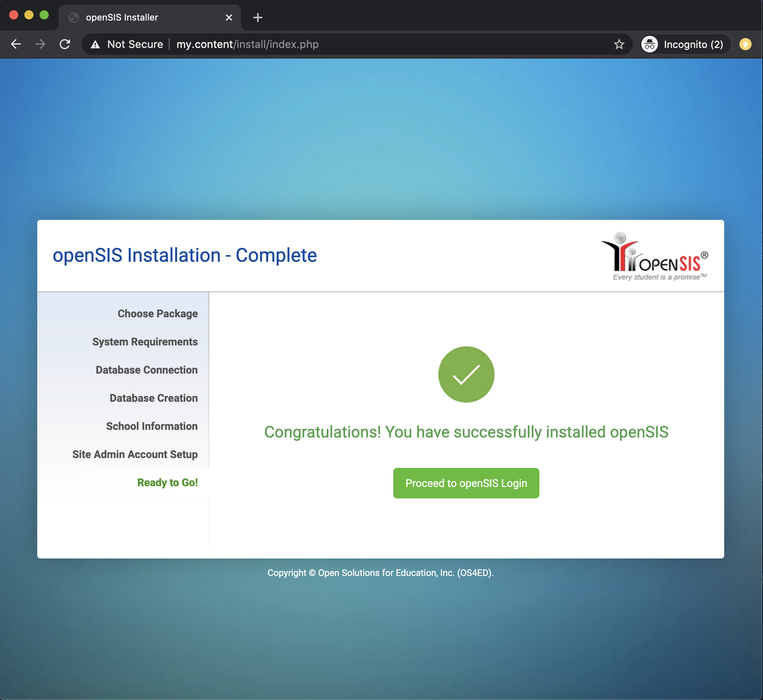Click the Site Admin Account Setup step
The height and width of the screenshot is (700, 763).
click(x=135, y=454)
